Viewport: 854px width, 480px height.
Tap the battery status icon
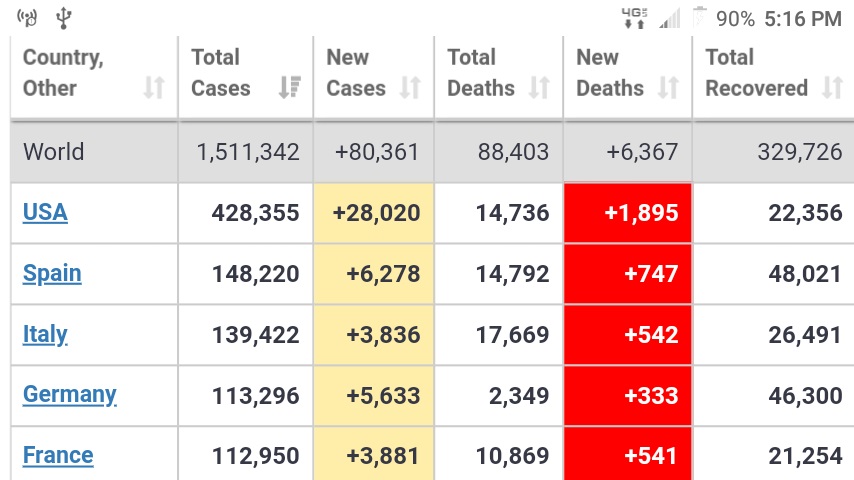coord(699,17)
